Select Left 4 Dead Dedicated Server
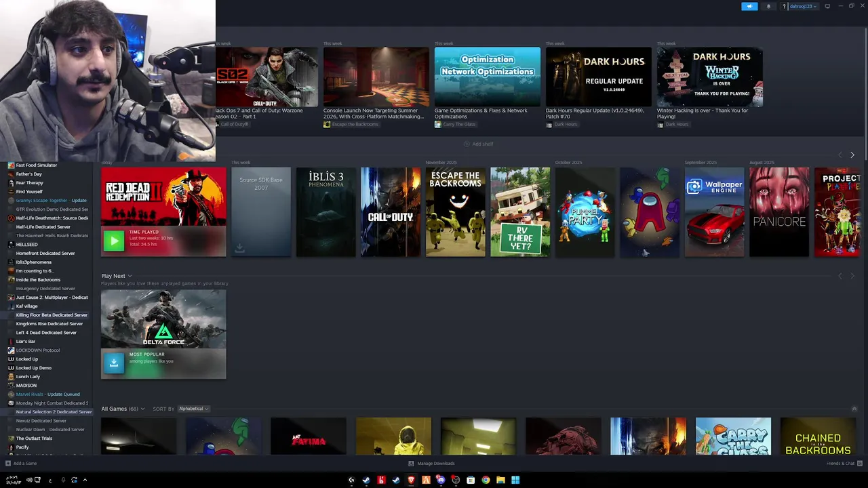This screenshot has height=488, width=868. [46, 333]
